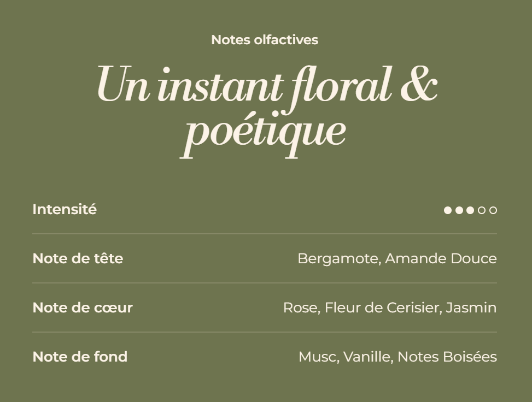This screenshot has height=402, width=532.
Task: Click the Notes Boisées text
Action: (447, 357)
